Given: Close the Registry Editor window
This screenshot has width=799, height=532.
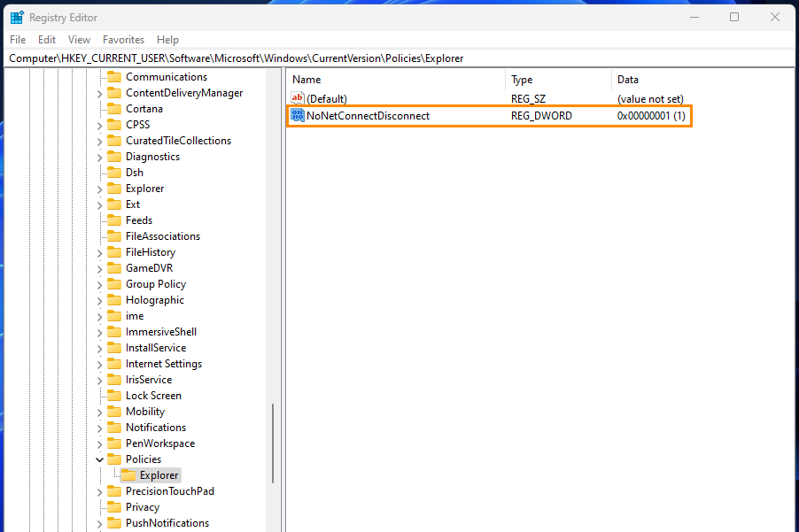Looking at the screenshot, I should (x=775, y=18).
